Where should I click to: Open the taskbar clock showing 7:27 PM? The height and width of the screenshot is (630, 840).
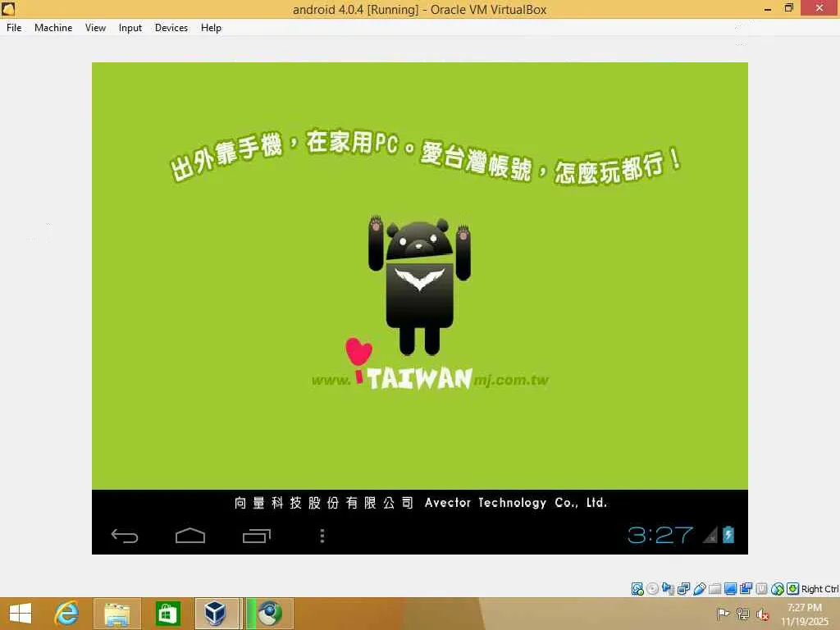pyautogui.click(x=805, y=614)
